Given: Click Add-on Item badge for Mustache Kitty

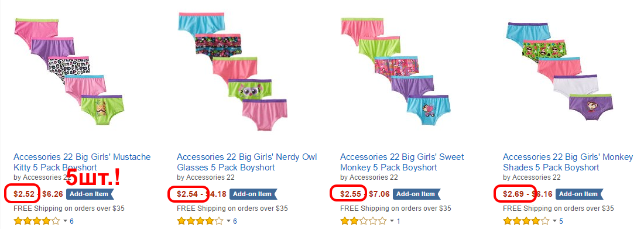Looking at the screenshot, I should [x=89, y=194].
